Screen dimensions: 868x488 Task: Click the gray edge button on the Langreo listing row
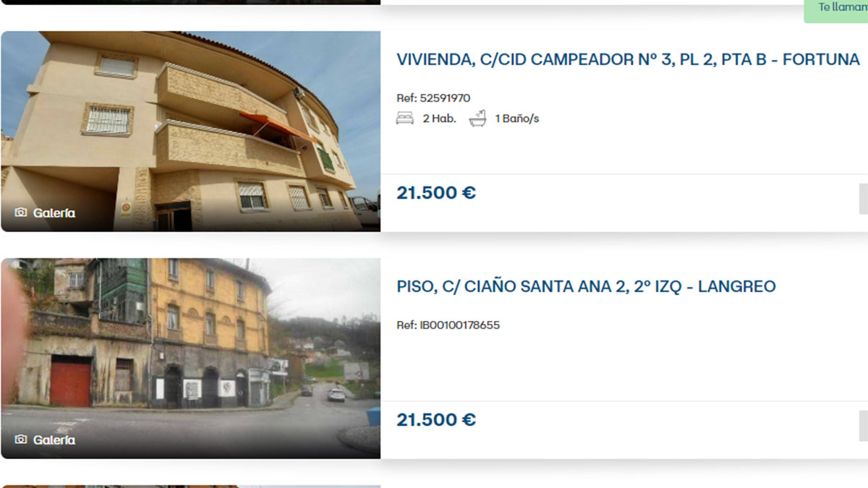864,426
